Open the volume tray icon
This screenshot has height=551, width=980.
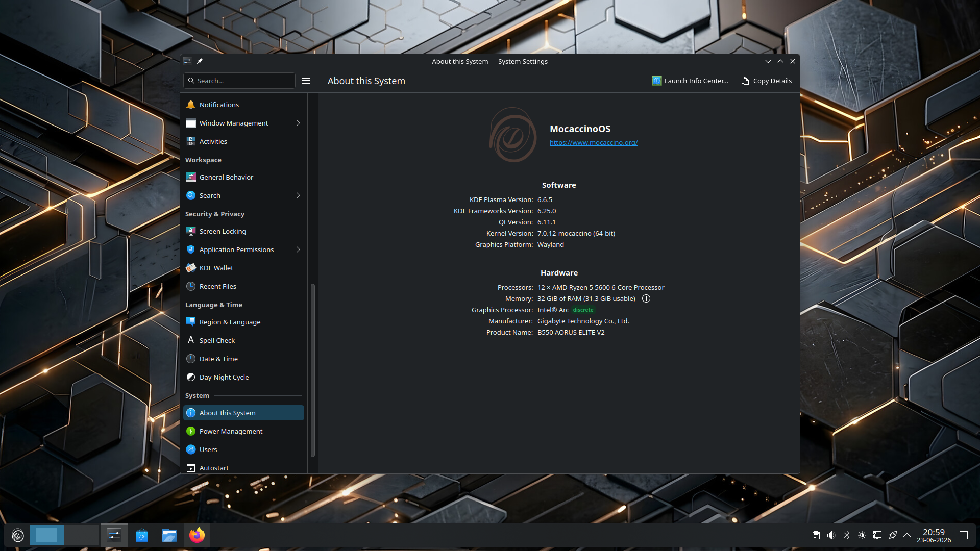(x=831, y=535)
